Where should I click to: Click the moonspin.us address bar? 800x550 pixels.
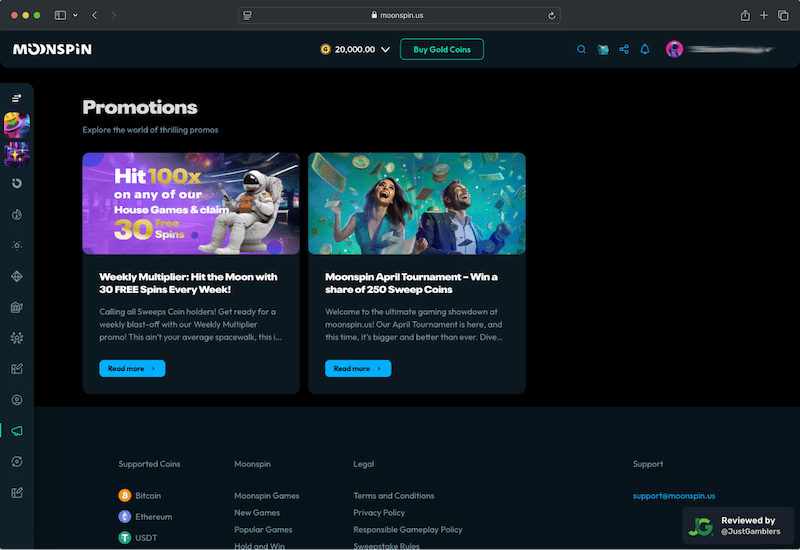[399, 15]
